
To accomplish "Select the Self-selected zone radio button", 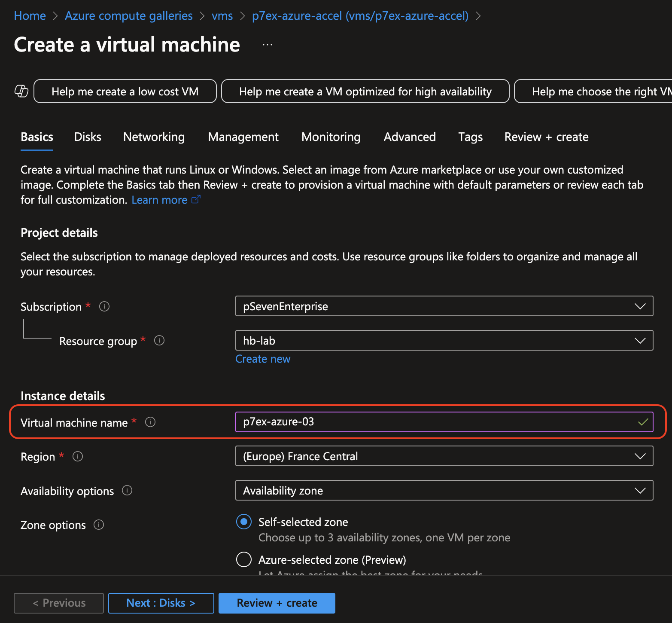I will (244, 522).
